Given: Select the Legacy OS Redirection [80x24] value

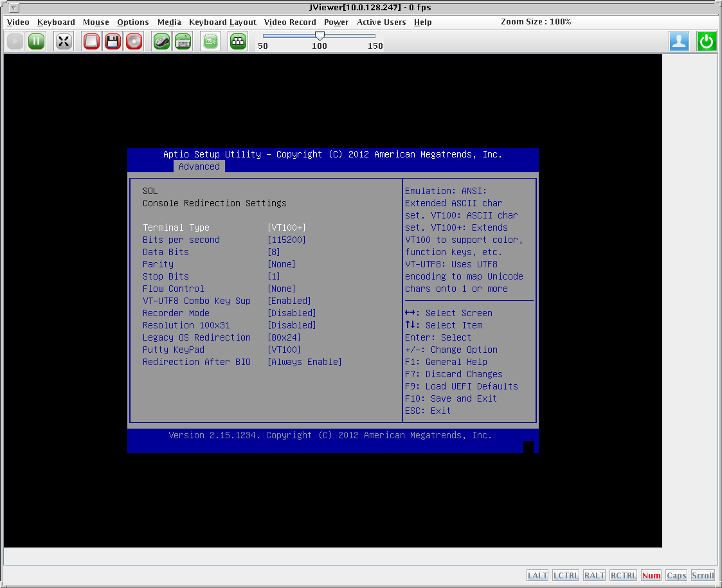Looking at the screenshot, I should click(x=284, y=337).
